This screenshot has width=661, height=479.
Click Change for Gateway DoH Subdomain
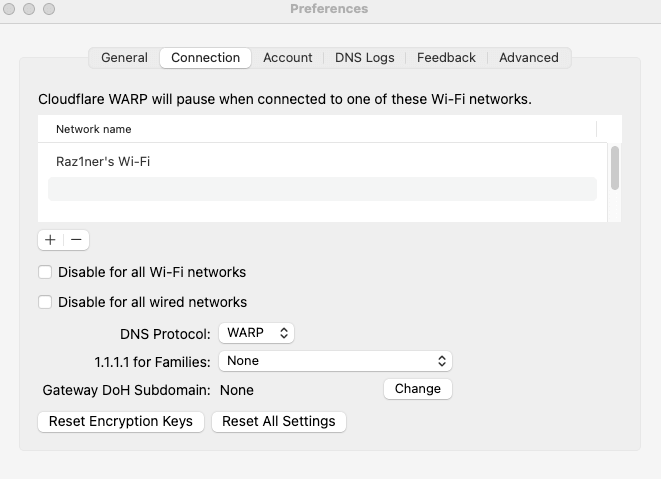[418, 389]
